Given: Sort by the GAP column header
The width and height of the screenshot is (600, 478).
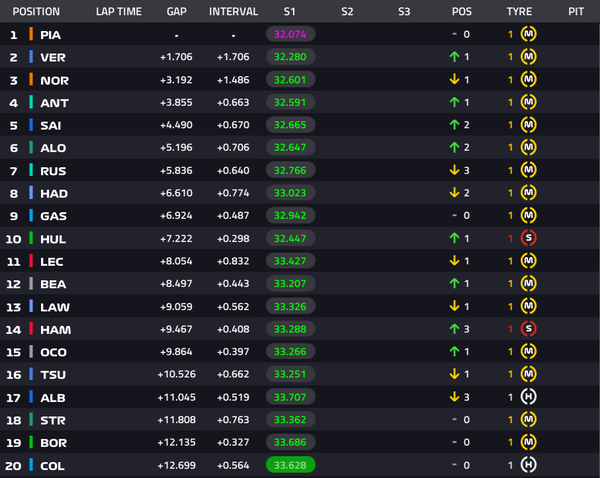Looking at the screenshot, I should tap(176, 11).
